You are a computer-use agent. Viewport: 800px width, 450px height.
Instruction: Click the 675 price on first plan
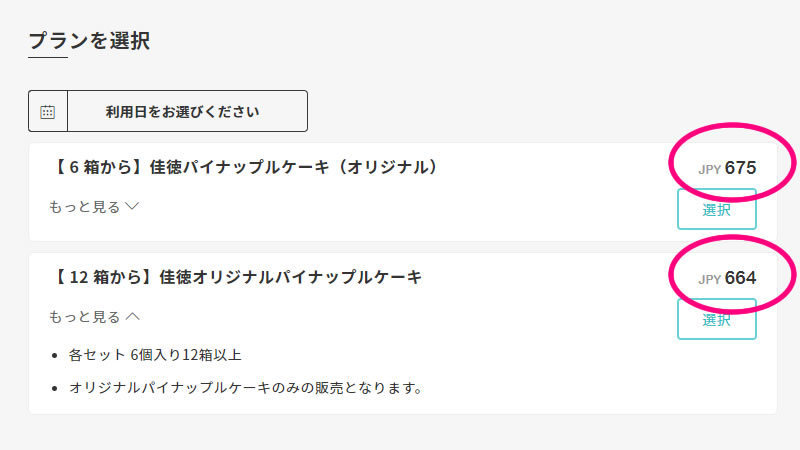coord(740,168)
